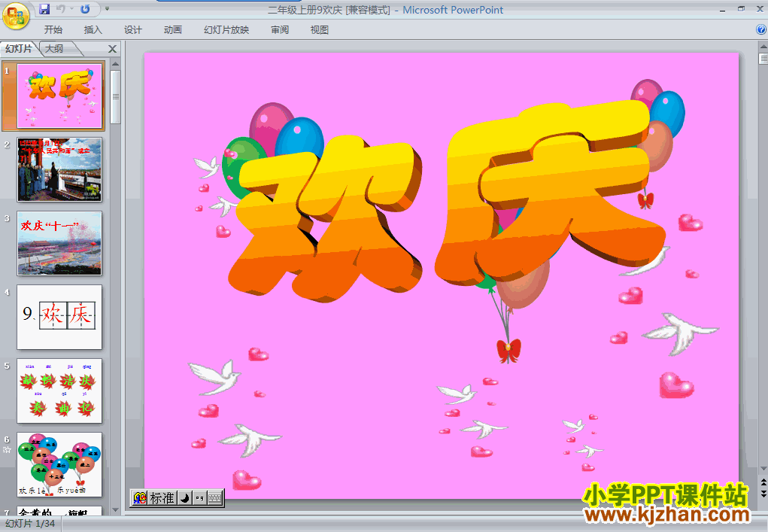Image resolution: width=768 pixels, height=532 pixels.
Task: Open the IME soft keyboard icon
Action: click(215, 498)
